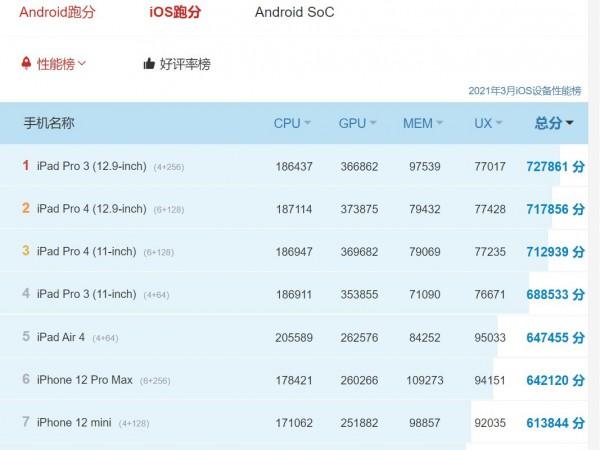
Task: Click total score 688533 分
Action: pyautogui.click(x=555, y=295)
